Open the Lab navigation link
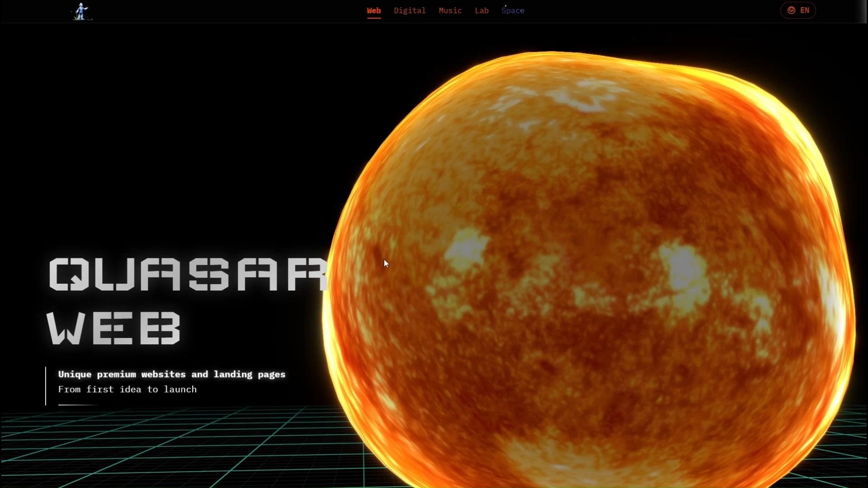Image resolution: width=868 pixels, height=488 pixels. coord(481,10)
